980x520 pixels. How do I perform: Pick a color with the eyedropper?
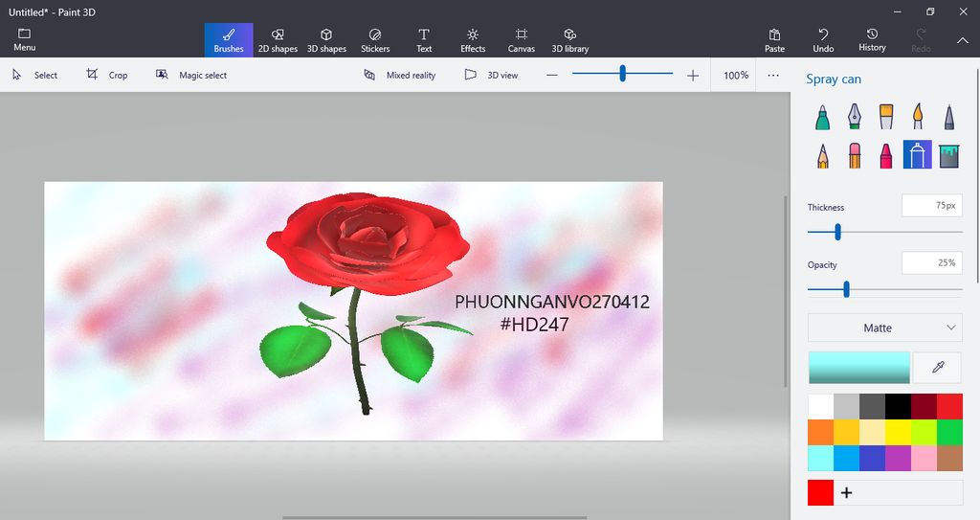pos(938,368)
